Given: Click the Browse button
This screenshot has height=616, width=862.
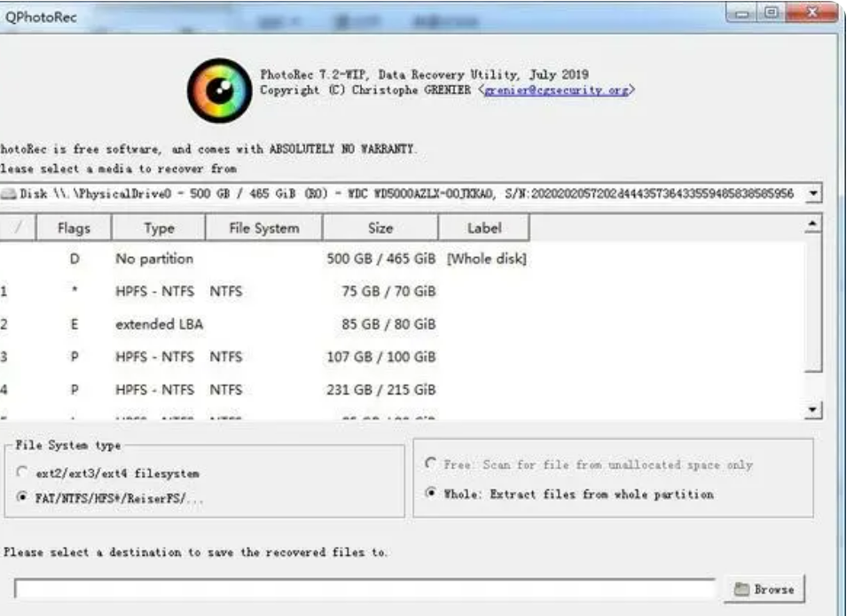Looking at the screenshot, I should click(764, 589).
